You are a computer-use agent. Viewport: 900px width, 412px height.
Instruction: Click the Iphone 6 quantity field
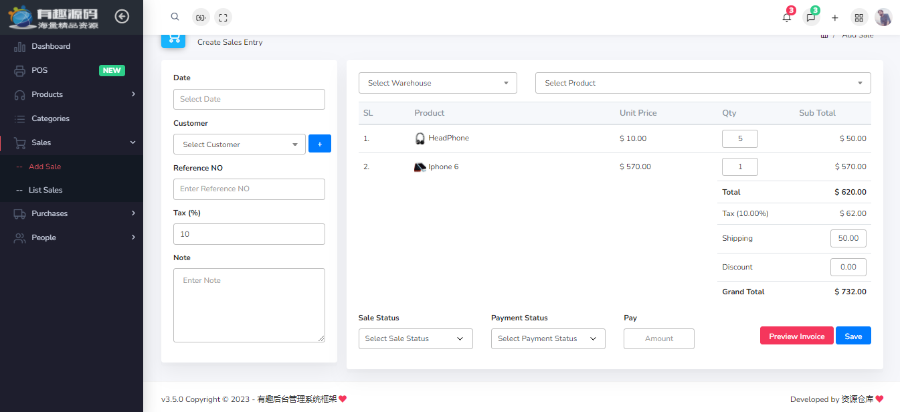click(x=740, y=167)
